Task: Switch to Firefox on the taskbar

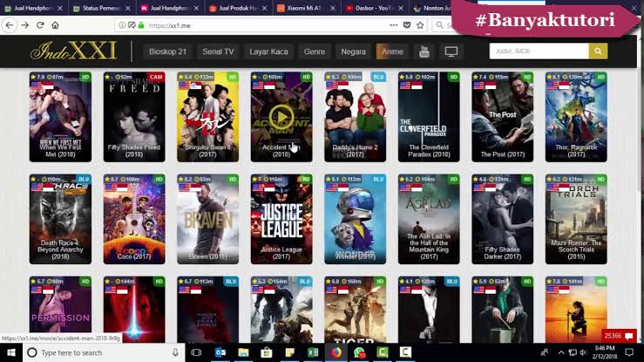Action: [x=336, y=352]
